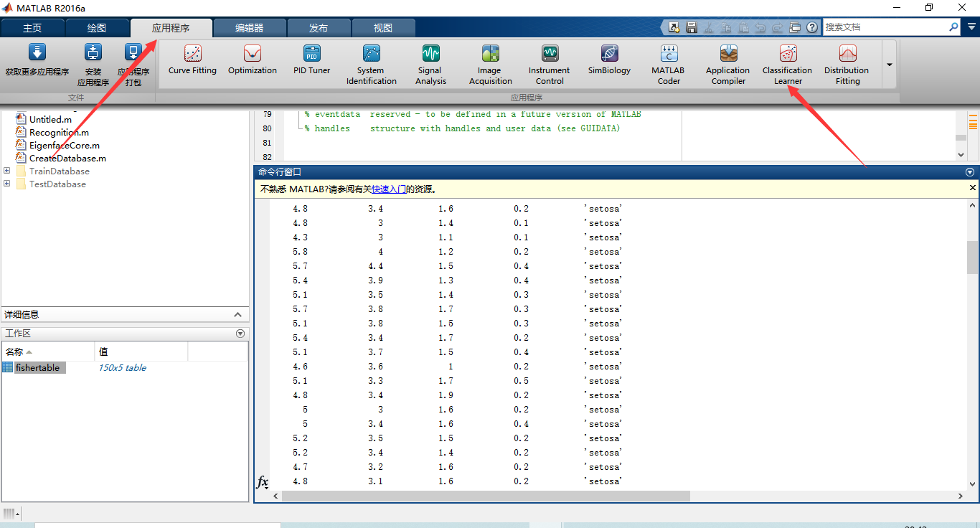Click the command window vertical scrollbar thumb
This screenshot has height=528, width=980.
973,258
